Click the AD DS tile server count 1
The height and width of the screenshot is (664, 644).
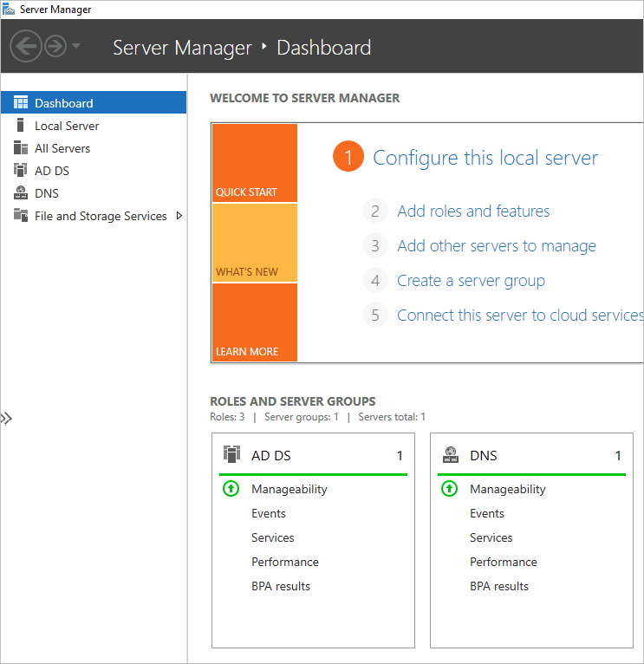coord(400,456)
